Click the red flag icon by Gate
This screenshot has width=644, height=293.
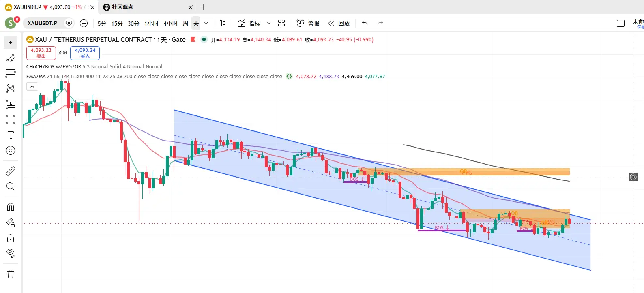pos(193,39)
